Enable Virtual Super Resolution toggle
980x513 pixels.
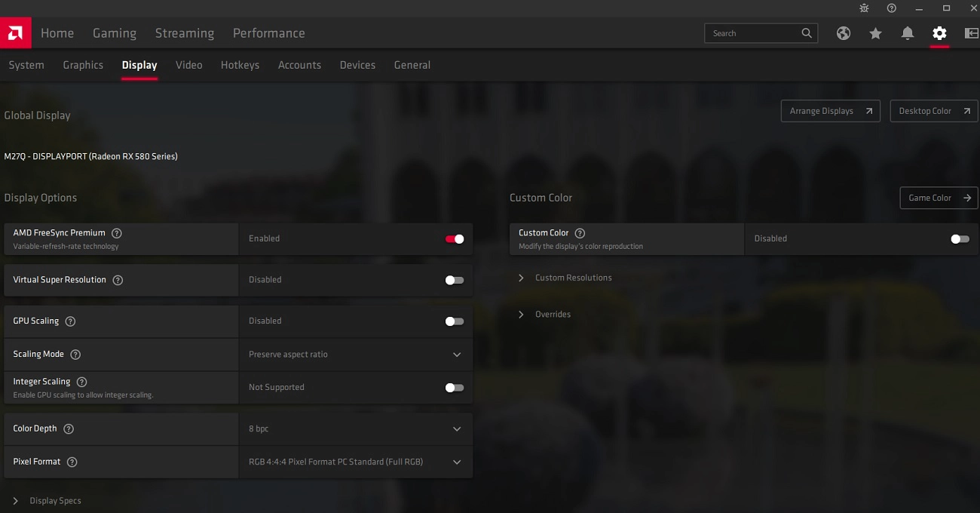[x=455, y=280]
